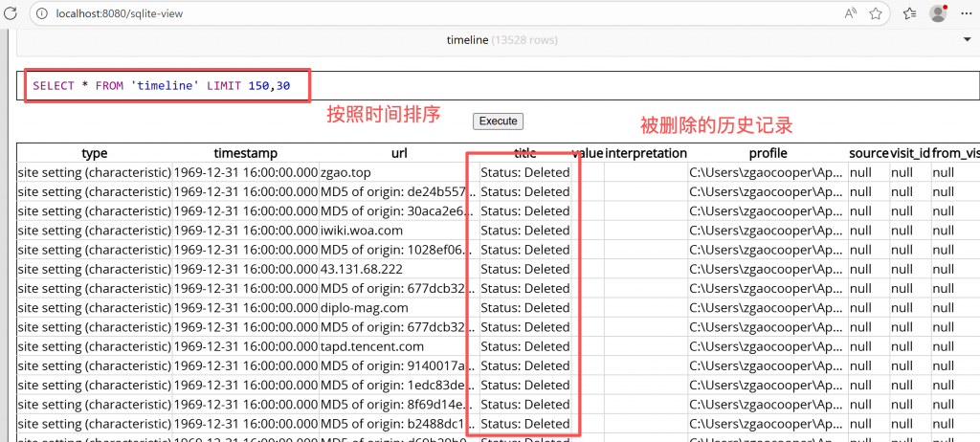The image size is (980, 442).
Task: Click the 'timestamp' column header
Action: tap(245, 153)
